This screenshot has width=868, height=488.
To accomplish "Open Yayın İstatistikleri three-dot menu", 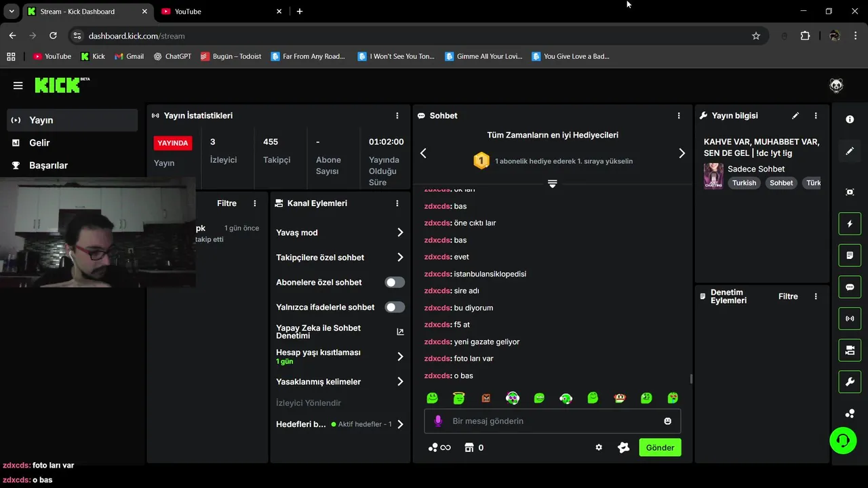I will click(x=397, y=116).
